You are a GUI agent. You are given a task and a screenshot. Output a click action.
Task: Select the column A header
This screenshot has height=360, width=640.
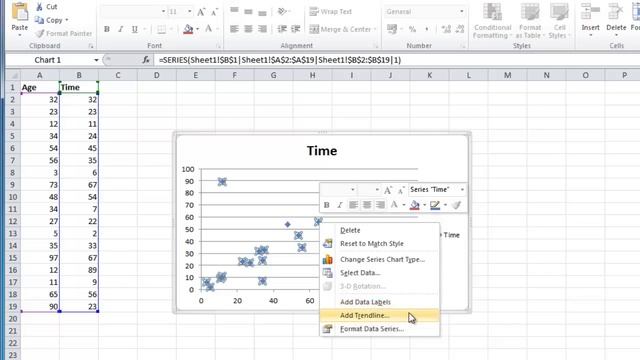(x=40, y=75)
